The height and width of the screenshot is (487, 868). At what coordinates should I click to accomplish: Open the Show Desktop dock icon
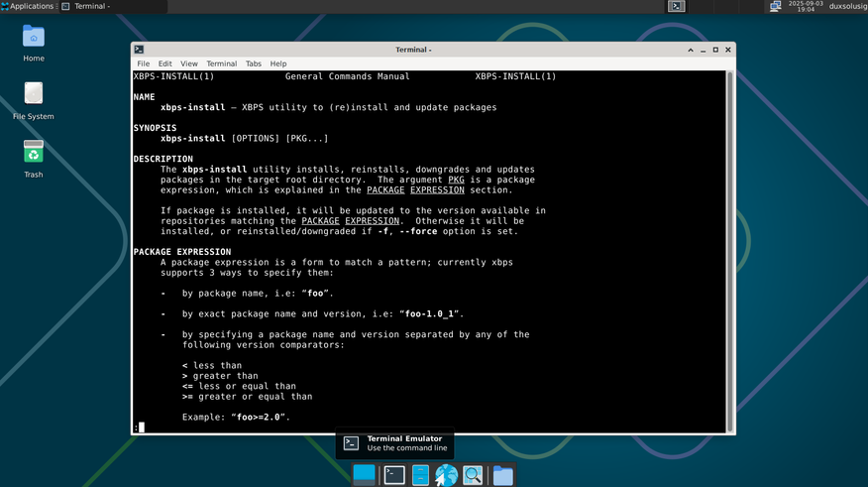coord(364,475)
